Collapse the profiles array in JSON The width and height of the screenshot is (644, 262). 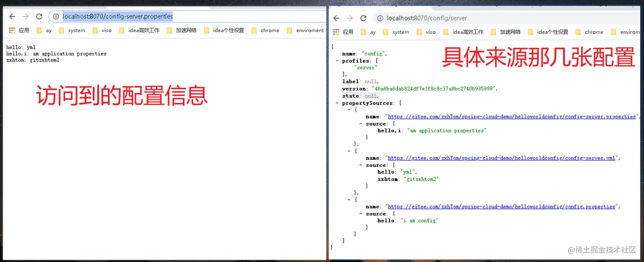337,61
